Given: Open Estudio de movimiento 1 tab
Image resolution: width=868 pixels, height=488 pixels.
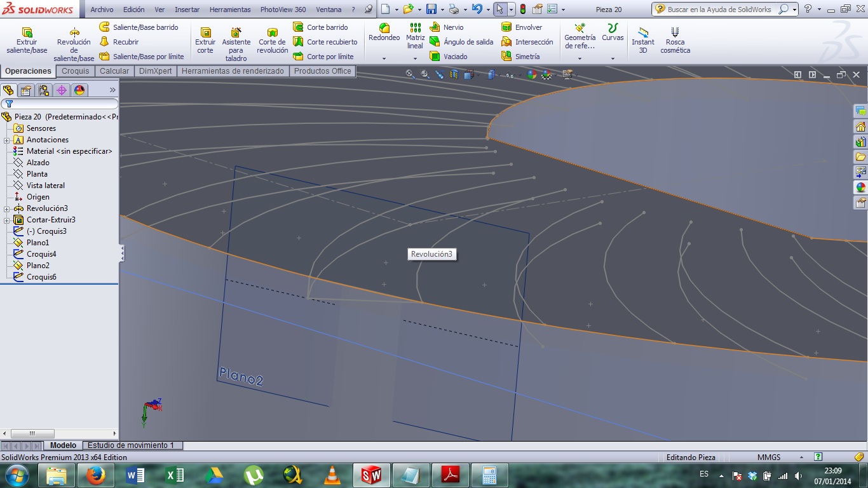Looking at the screenshot, I should pos(131,445).
